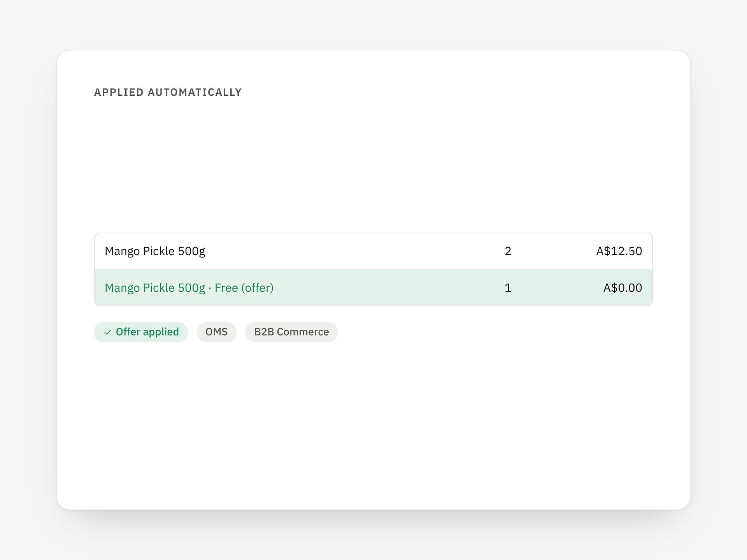Open the B2B Commerce tag
The width and height of the screenshot is (747, 560).
tap(291, 332)
